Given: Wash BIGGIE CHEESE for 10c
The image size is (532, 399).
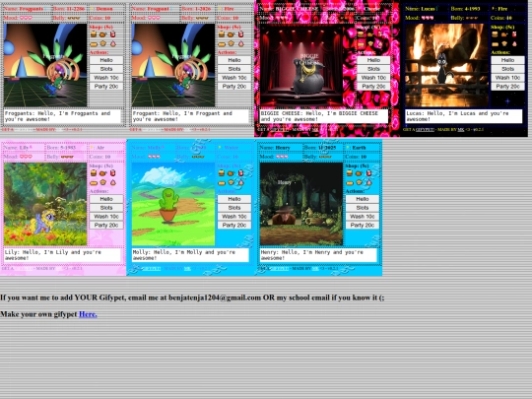Looking at the screenshot, I should 373,78.
